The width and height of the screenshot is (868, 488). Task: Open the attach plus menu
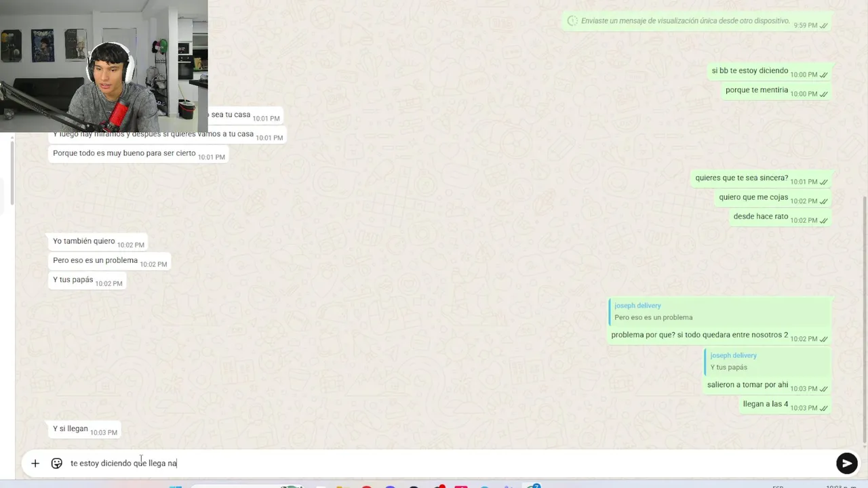click(x=35, y=464)
